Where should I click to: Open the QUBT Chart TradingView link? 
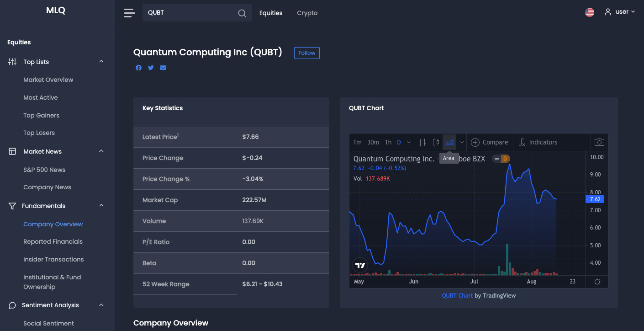click(457, 295)
